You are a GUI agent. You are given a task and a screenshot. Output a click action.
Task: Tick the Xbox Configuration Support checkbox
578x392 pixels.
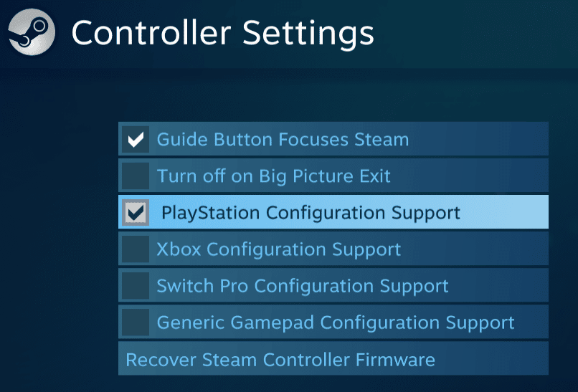[135, 249]
